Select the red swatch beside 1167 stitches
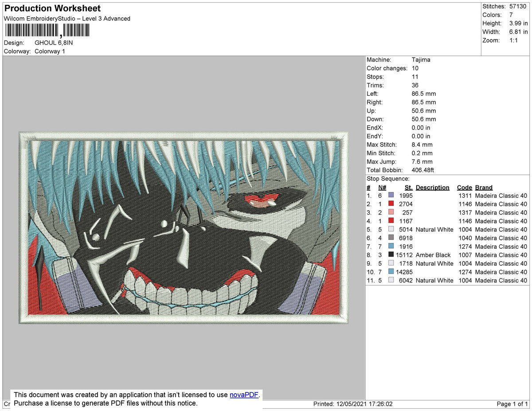 391,221
